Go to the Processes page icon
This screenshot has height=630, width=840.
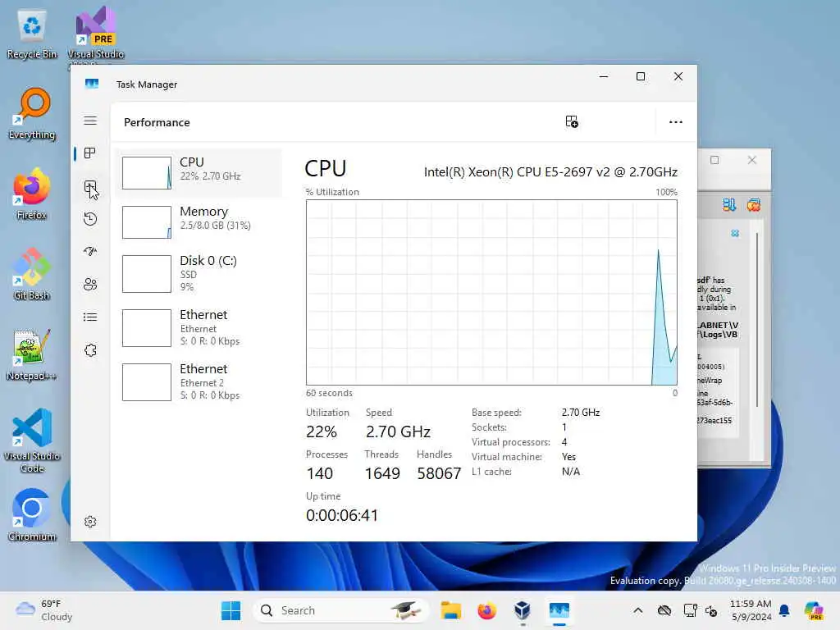tap(90, 153)
